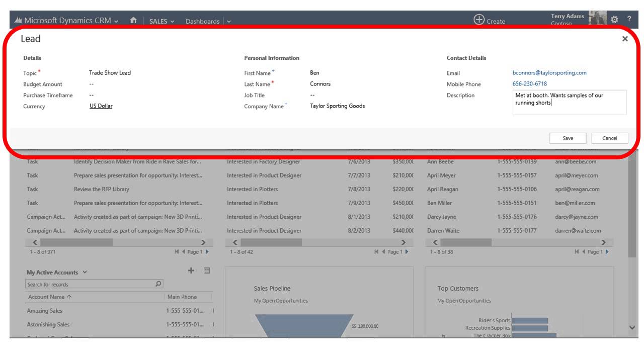Open the Settings gear icon
Image resolution: width=644 pixels, height=362 pixels.
point(614,20)
